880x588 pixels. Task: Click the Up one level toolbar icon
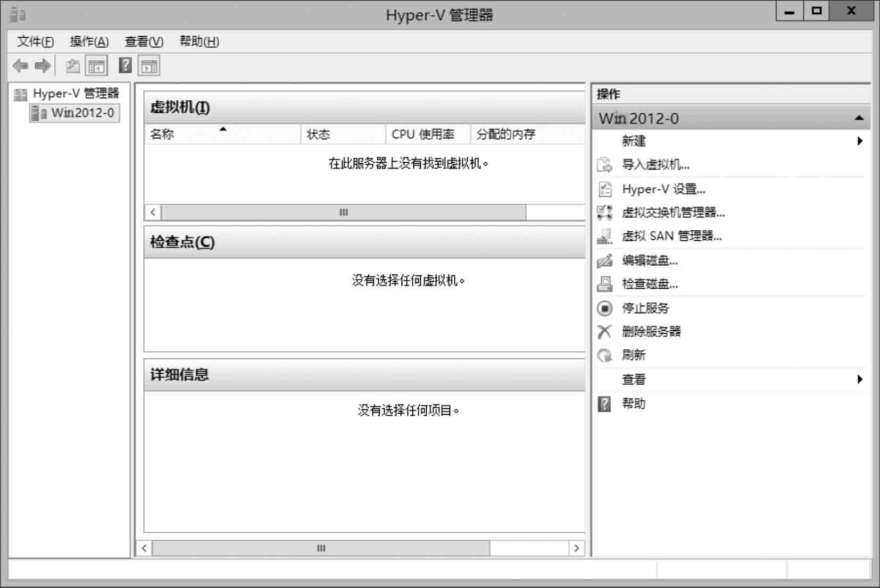pyautogui.click(x=72, y=66)
